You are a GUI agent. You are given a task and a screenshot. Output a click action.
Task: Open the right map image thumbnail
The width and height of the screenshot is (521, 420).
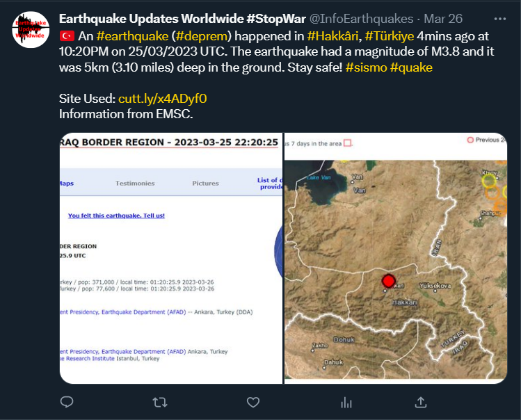396,257
